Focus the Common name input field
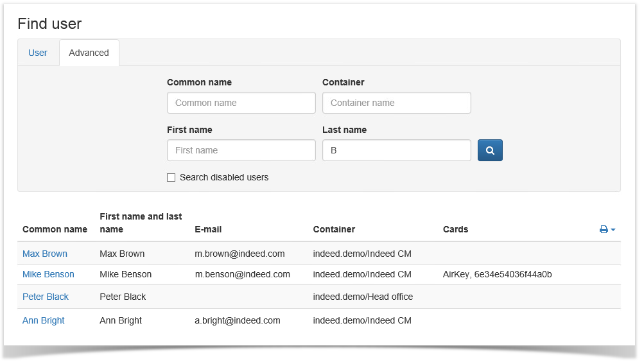The height and width of the screenshot is (364, 644). click(241, 103)
